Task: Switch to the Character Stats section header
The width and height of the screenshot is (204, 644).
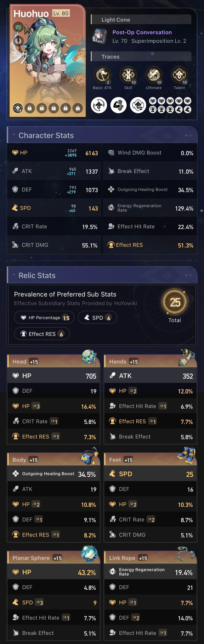Action: click(x=46, y=135)
